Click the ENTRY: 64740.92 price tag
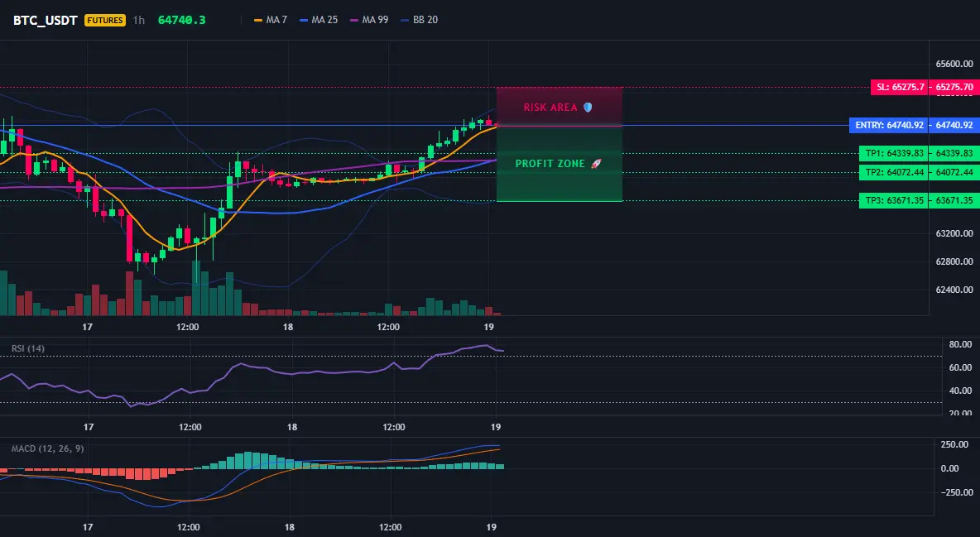The width and height of the screenshot is (980, 537). coord(889,125)
